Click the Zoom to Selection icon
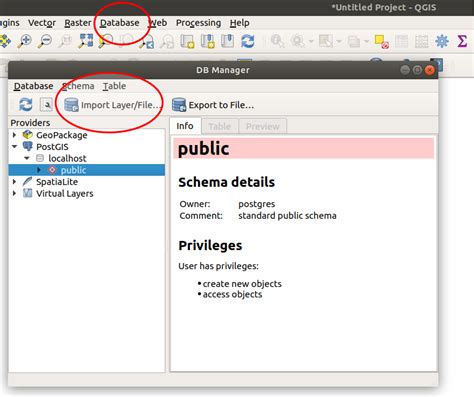The width and height of the screenshot is (474, 397). [x=106, y=41]
